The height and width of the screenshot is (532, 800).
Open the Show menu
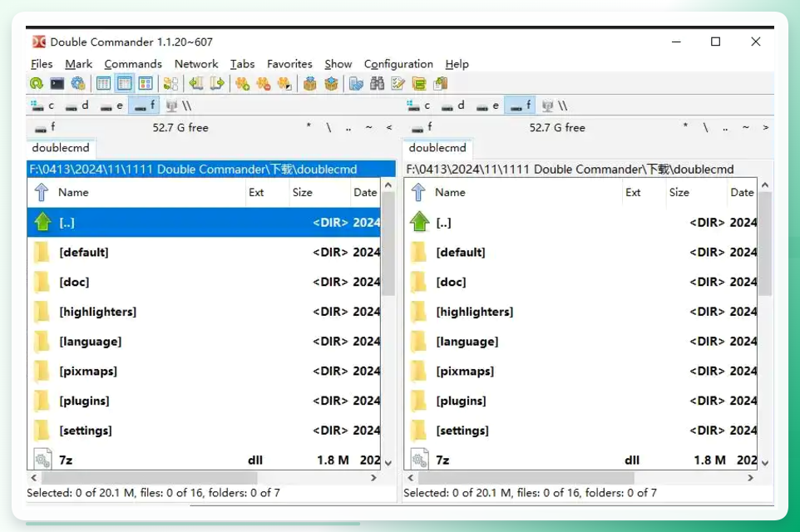[338, 64]
